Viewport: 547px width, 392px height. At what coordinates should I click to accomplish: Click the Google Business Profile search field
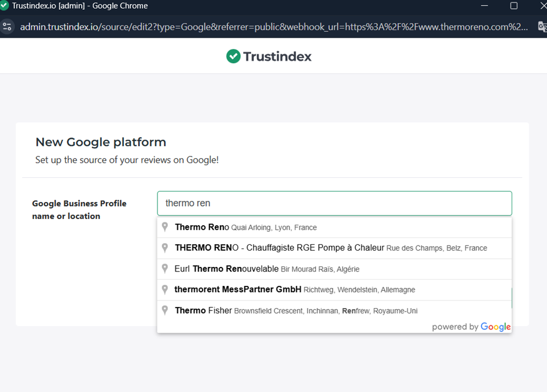point(334,203)
